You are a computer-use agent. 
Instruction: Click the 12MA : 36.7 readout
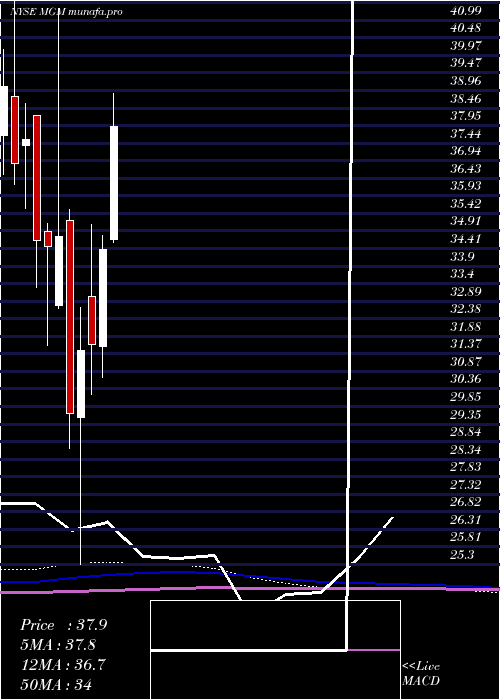coord(62,665)
